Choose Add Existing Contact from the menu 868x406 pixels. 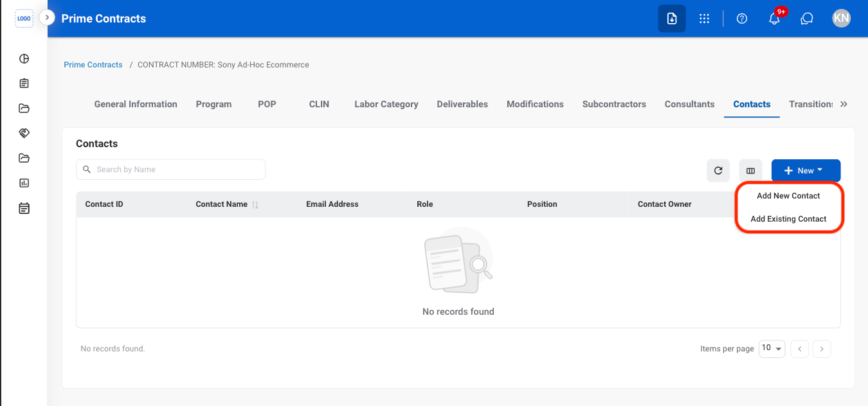pyautogui.click(x=788, y=219)
